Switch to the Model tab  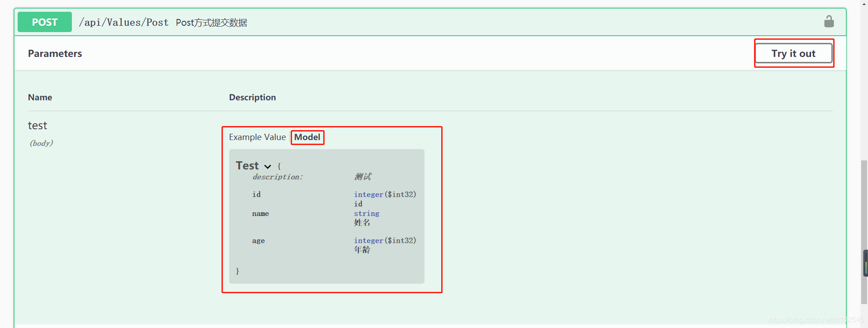(307, 137)
